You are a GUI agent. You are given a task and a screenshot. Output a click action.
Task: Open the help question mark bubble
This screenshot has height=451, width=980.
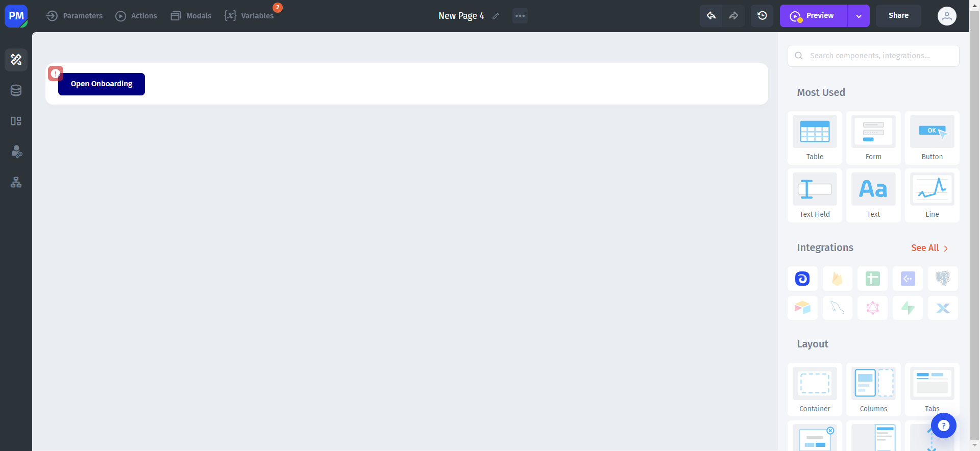tap(943, 425)
